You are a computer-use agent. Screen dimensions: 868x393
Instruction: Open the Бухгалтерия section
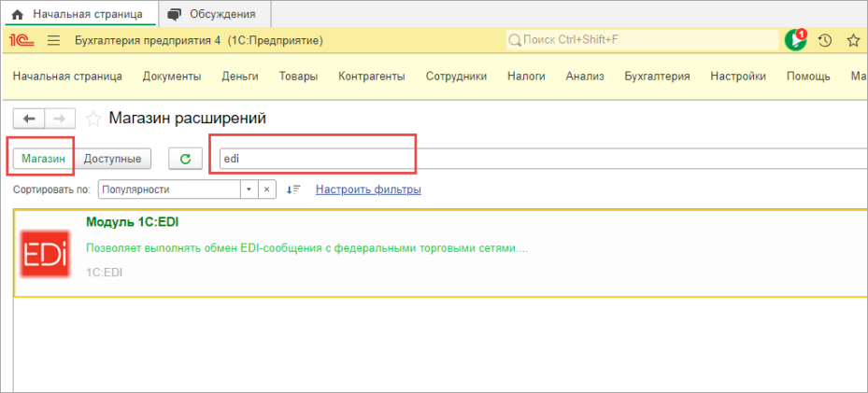657,77
